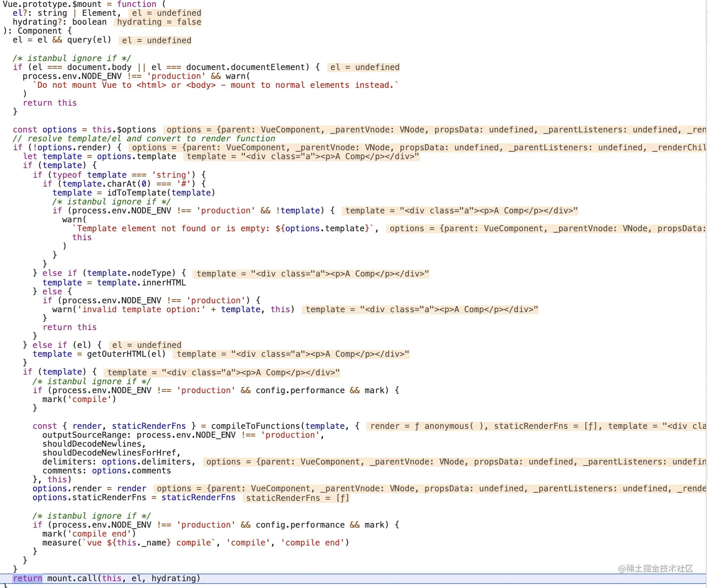Click the "warn('invalid template option:'" line
The width and height of the screenshot is (708, 588).
tap(173, 309)
